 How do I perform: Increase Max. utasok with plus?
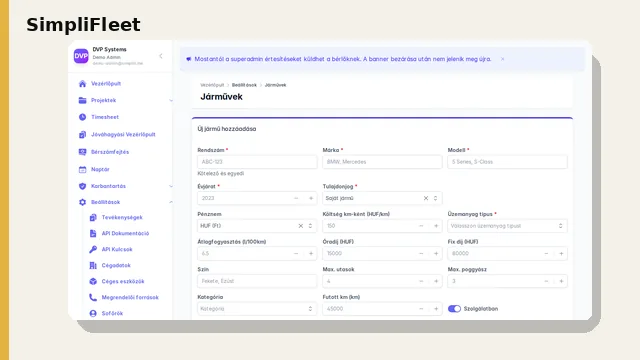[436, 281]
